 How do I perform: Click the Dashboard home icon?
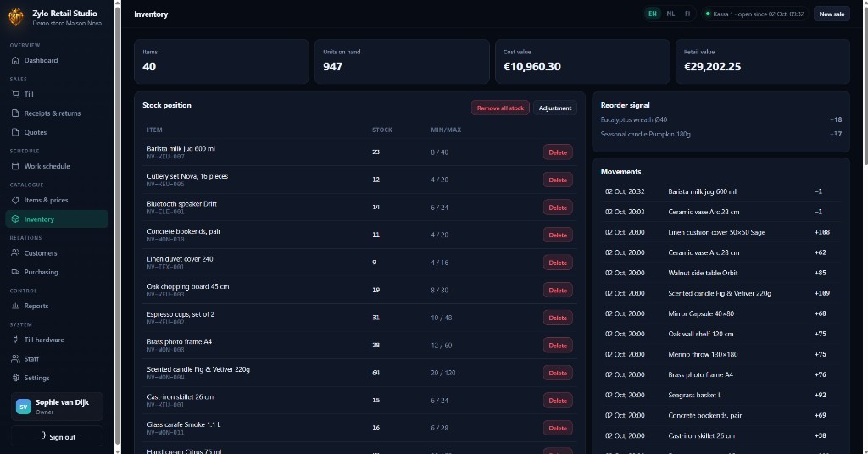click(x=15, y=60)
